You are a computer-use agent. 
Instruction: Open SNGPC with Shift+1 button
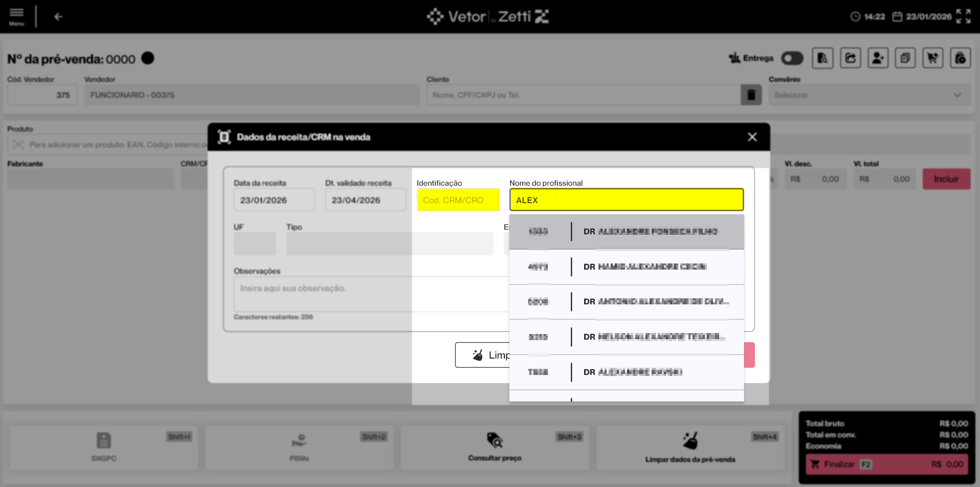(104, 448)
